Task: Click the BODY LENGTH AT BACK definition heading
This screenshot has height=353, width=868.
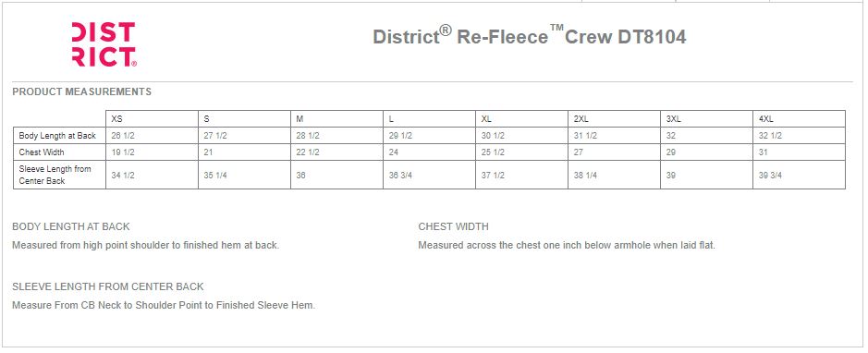Action: click(x=71, y=226)
